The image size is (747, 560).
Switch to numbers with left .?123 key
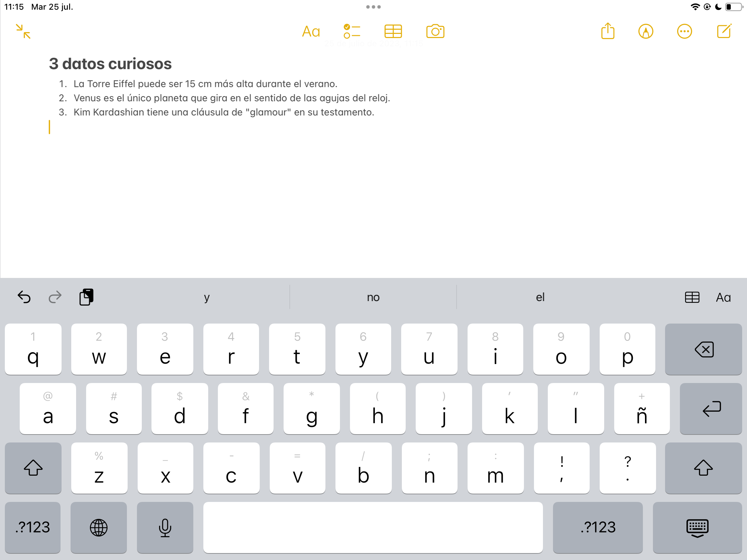[33, 528]
